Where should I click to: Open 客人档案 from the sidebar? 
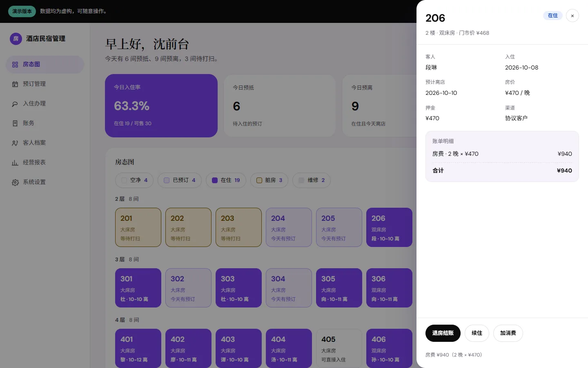(45, 143)
